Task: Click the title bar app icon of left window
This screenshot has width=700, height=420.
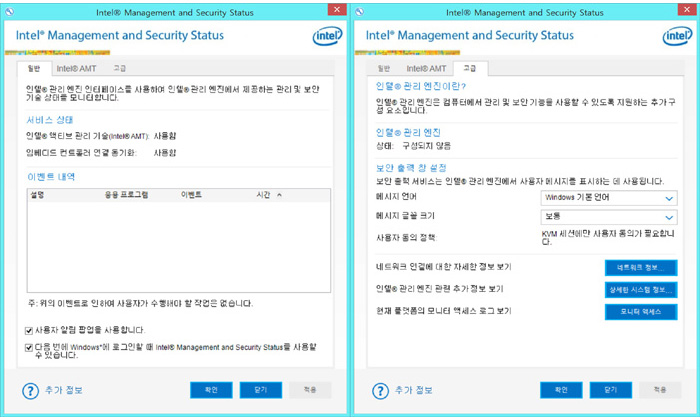Action: 9,12
